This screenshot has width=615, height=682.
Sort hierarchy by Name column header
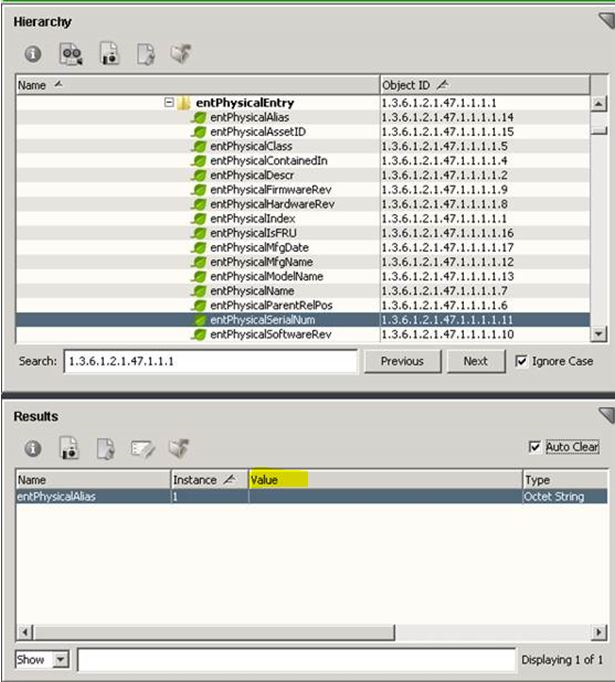tap(197, 85)
